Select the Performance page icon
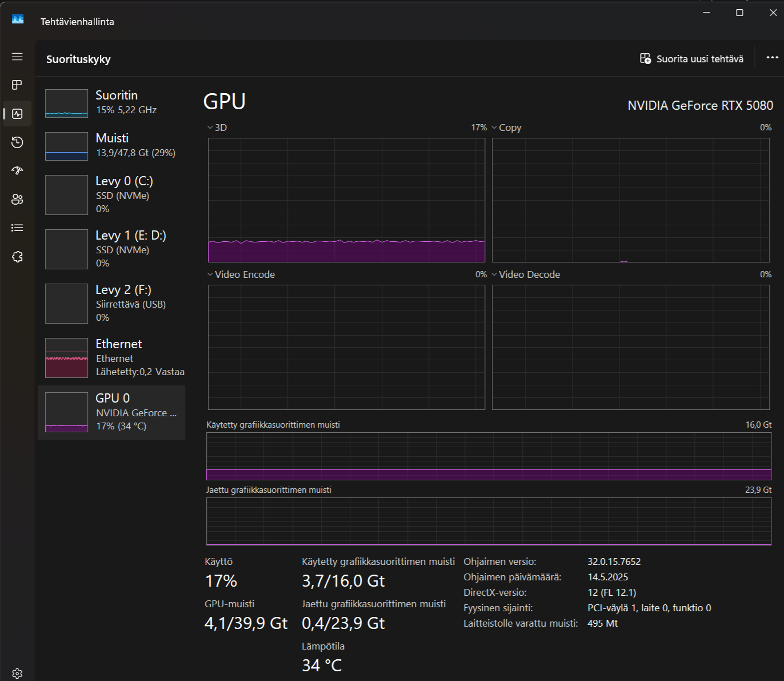This screenshot has height=681, width=784. click(17, 114)
